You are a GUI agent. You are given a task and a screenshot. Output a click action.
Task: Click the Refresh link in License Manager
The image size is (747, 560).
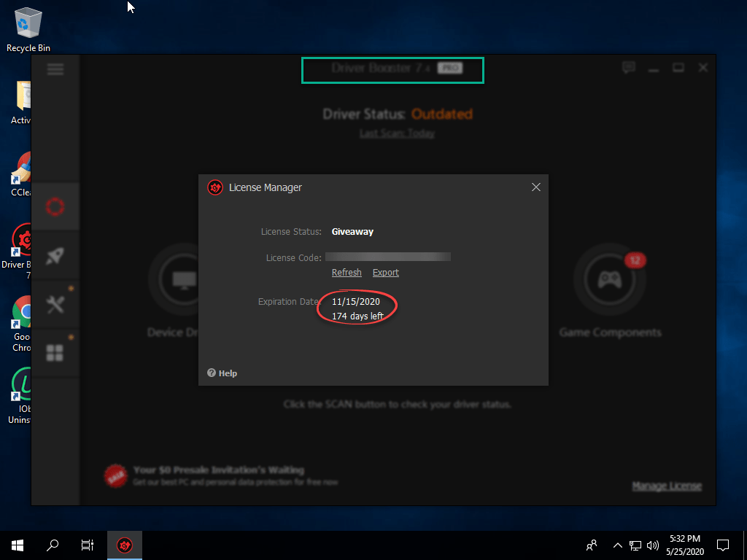[x=347, y=273]
